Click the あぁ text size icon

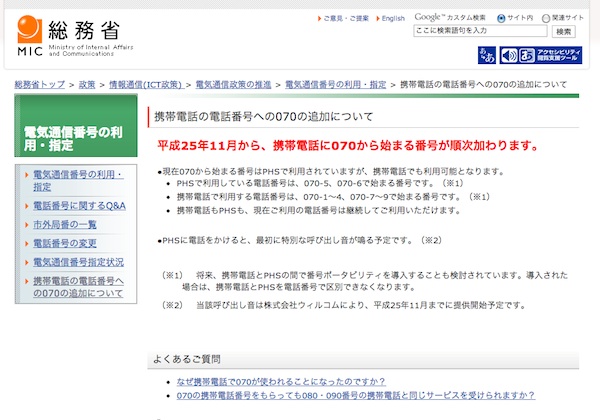[487, 54]
